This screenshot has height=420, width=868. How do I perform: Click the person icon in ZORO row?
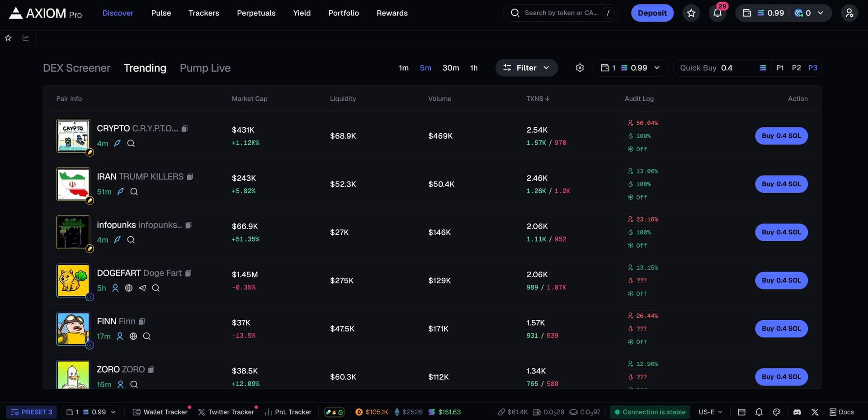coord(121,384)
